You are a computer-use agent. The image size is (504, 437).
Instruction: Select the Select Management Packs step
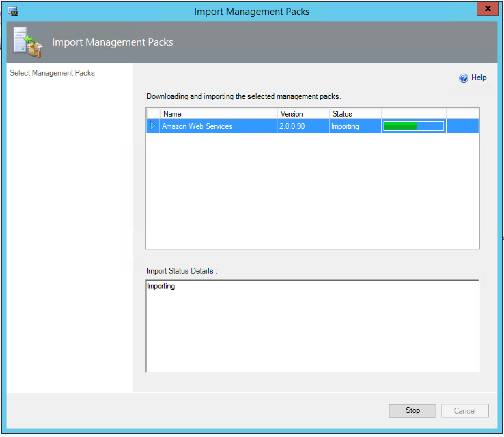(52, 73)
